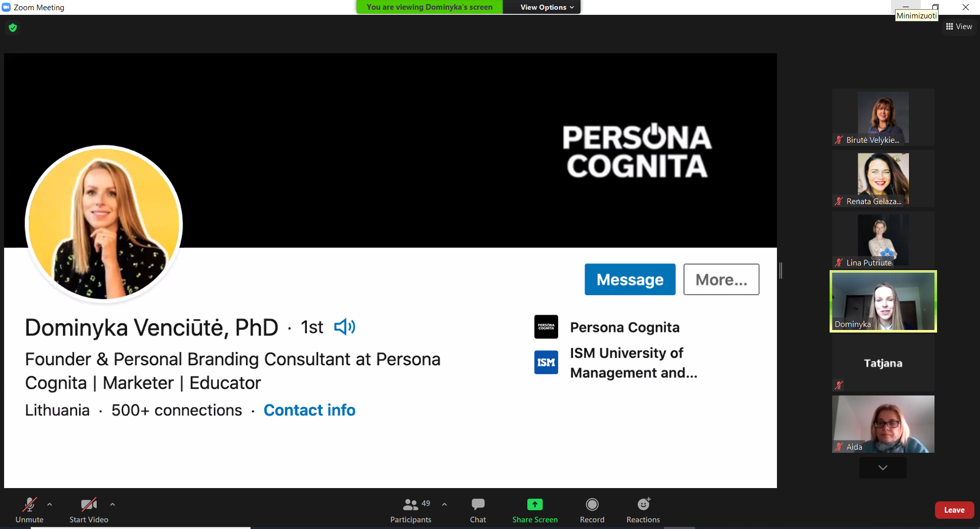Open video options arrow next to Start Video
980x529 pixels.
point(113,504)
